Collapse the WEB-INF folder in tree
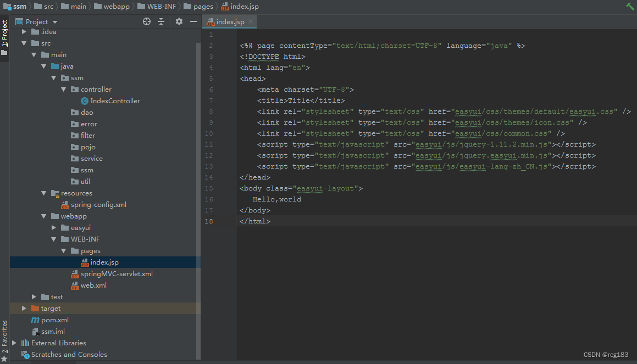Image resolution: width=637 pixels, height=364 pixels. [x=54, y=239]
